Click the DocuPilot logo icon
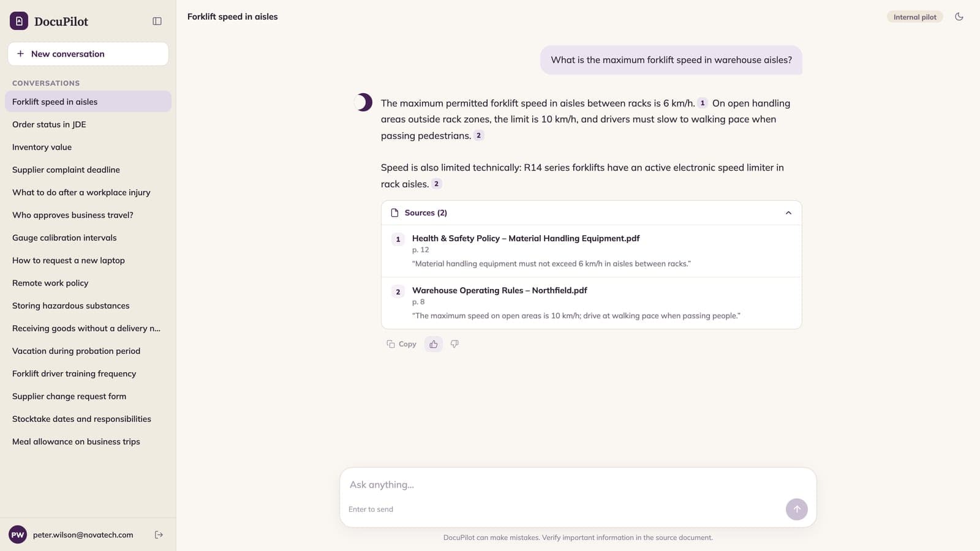This screenshot has height=551, width=980. tap(19, 21)
